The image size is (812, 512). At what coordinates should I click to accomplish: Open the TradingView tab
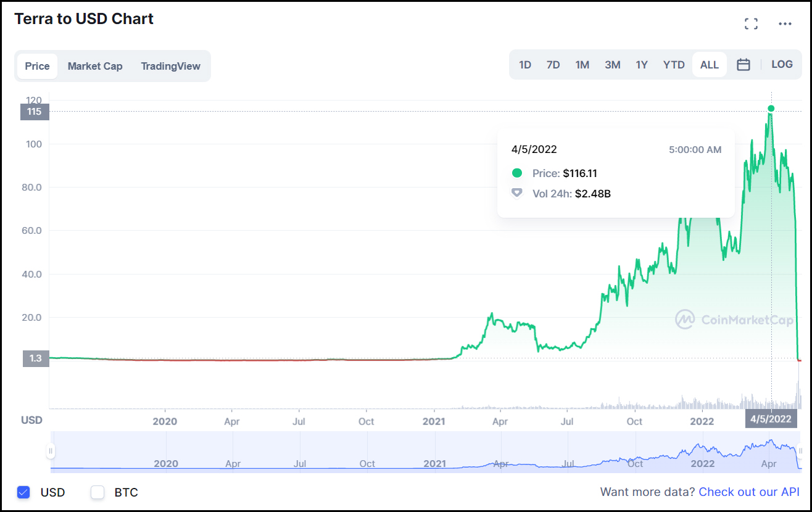coord(171,66)
